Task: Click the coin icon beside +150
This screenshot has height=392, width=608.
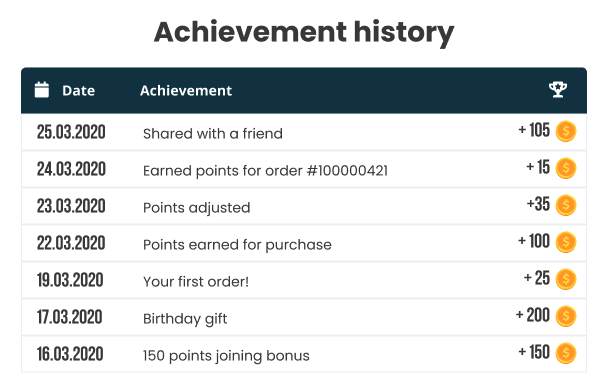Action: 566,353
